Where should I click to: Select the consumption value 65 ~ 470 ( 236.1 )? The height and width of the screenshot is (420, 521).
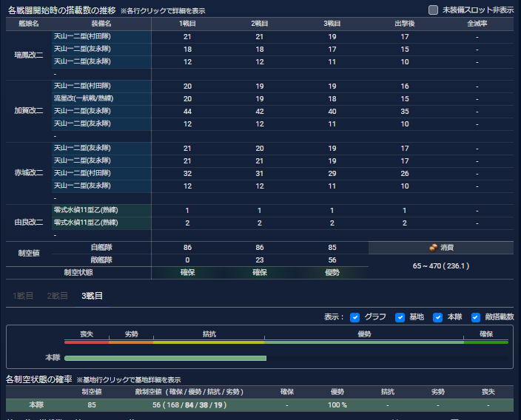pos(441,266)
